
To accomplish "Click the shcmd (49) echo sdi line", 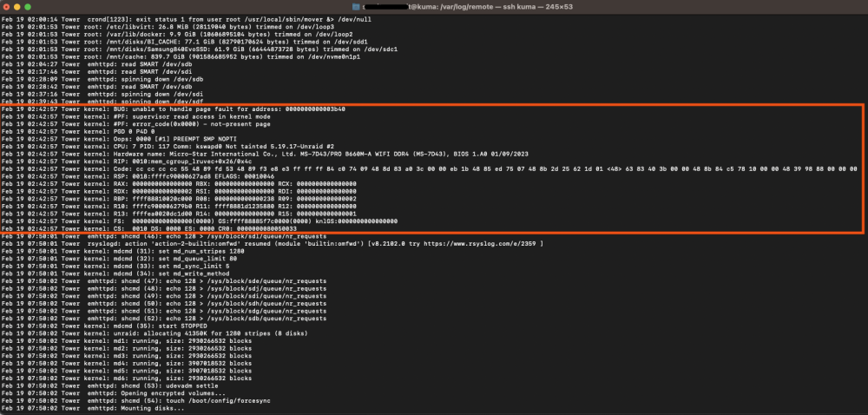I will pos(164,296).
